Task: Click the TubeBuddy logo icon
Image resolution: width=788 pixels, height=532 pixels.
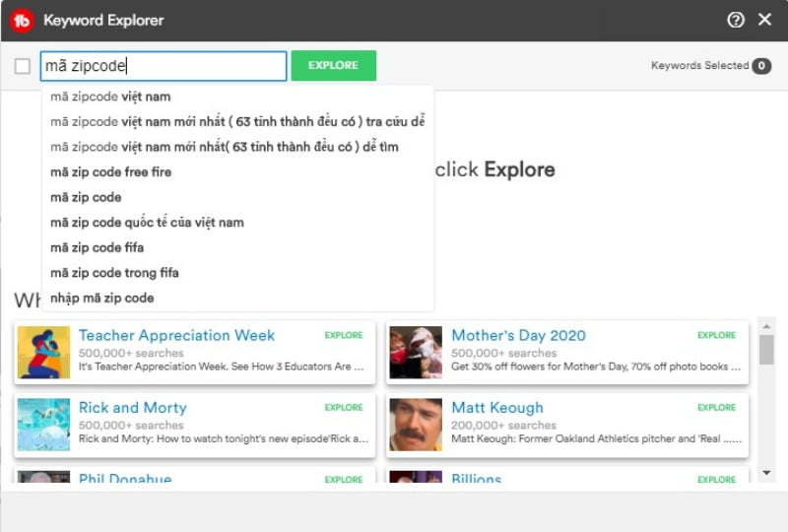Action: (22, 21)
